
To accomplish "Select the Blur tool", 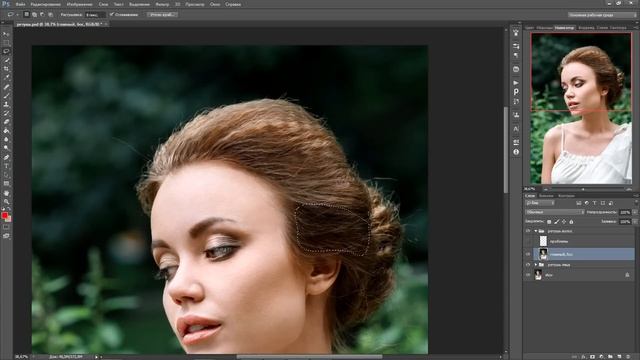I will point(6,140).
